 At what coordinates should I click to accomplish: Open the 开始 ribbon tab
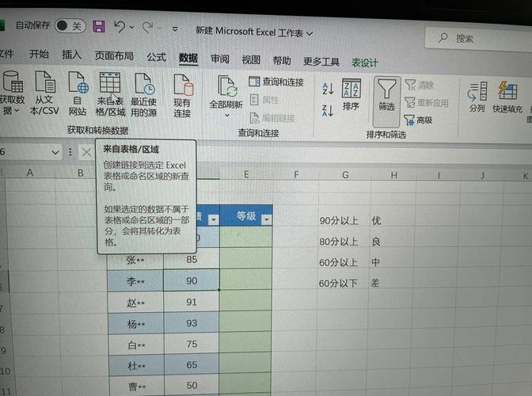[x=39, y=54]
